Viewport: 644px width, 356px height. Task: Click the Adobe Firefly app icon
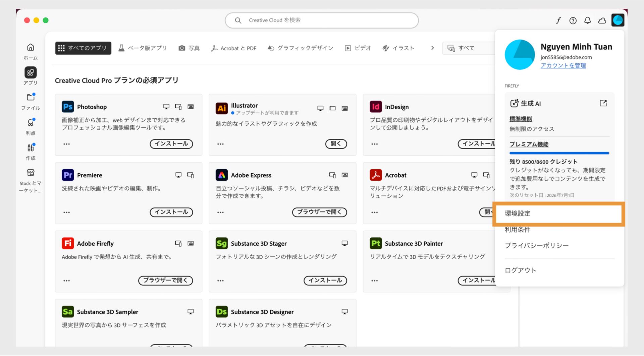68,243
